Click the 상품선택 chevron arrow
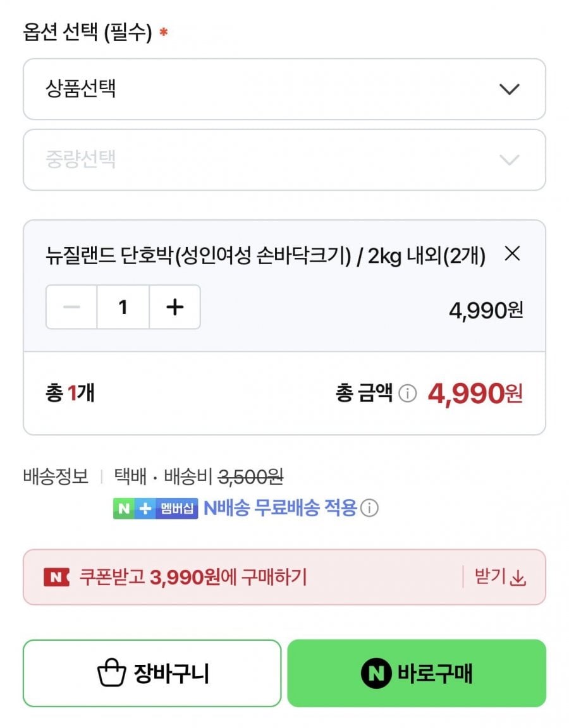Viewport: 569px width, 728px height. tap(509, 89)
